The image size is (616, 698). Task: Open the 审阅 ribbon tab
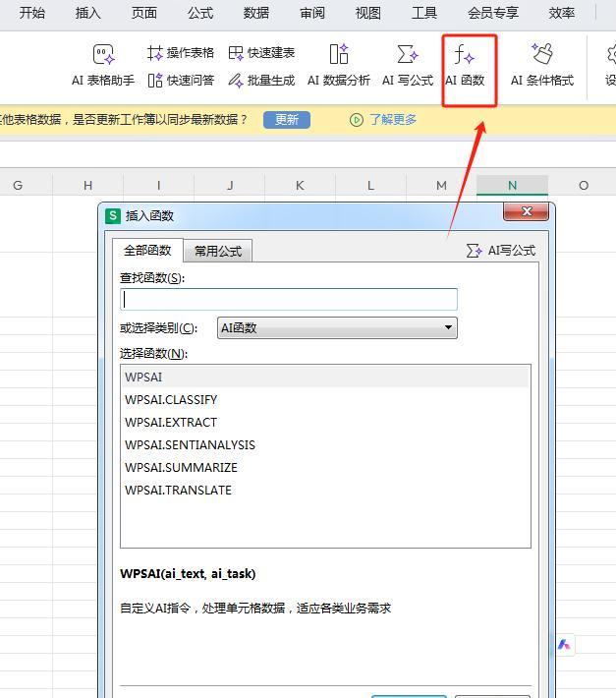point(312,14)
